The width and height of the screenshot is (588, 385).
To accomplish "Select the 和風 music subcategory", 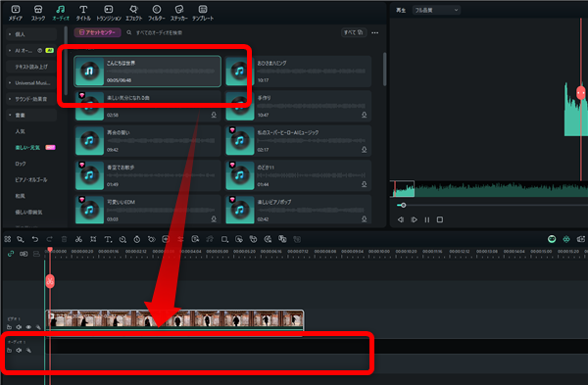I will coord(20,196).
